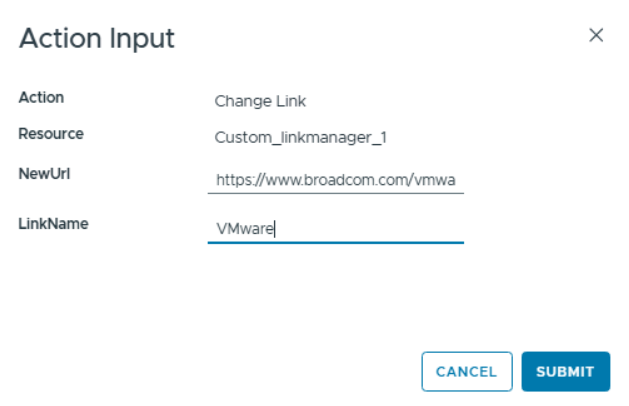629x406 pixels.
Task: Focus the LinkName input field
Action: [x=336, y=229]
